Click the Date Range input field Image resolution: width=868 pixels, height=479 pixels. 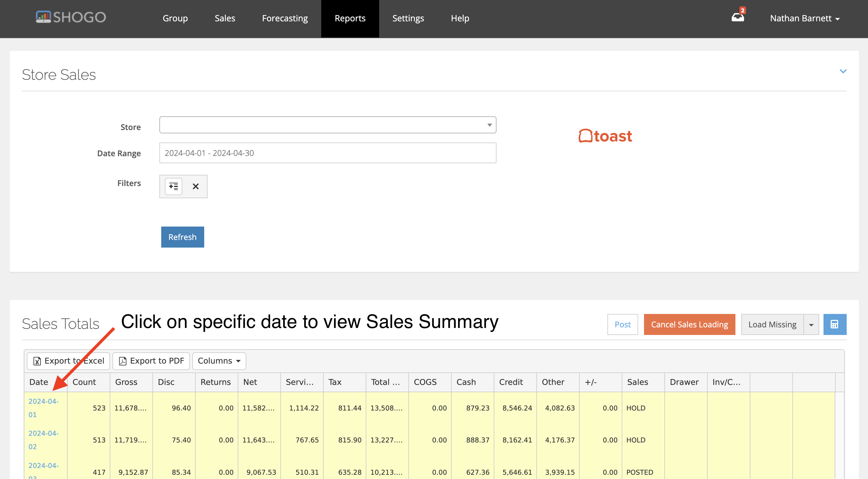pos(328,153)
